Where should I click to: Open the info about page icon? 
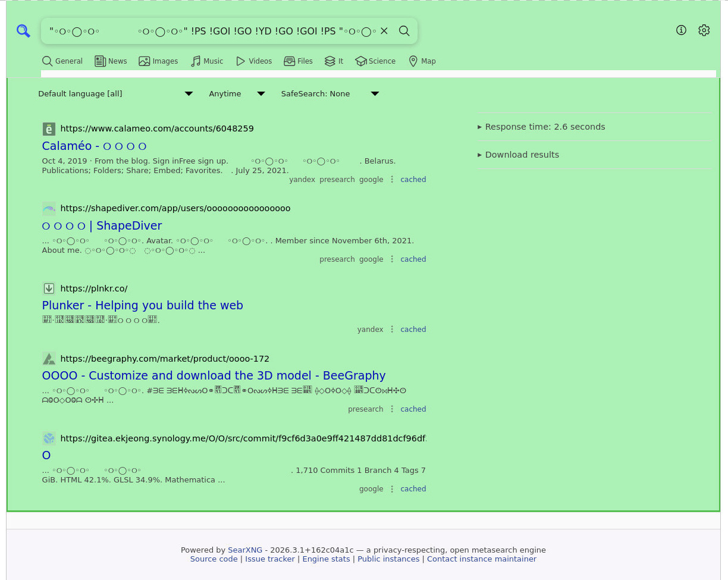[681, 30]
